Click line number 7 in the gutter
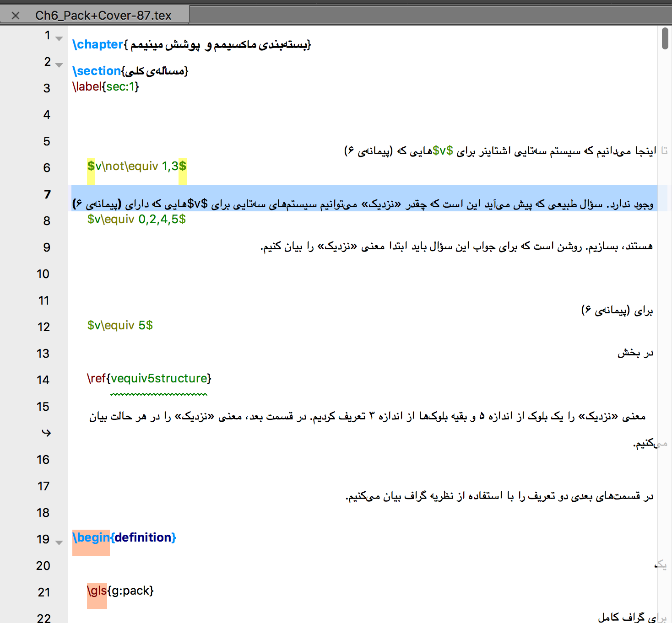Viewport: 672px width, 623px height. pos(47,194)
